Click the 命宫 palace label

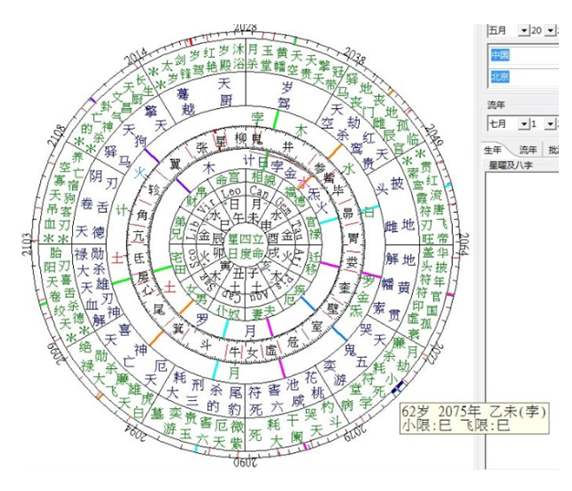click(227, 178)
